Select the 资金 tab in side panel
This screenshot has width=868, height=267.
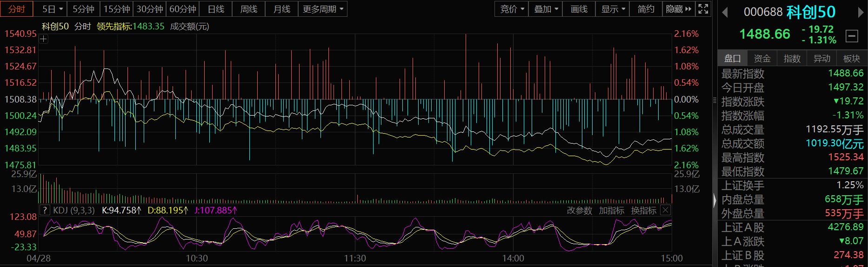tap(762, 58)
